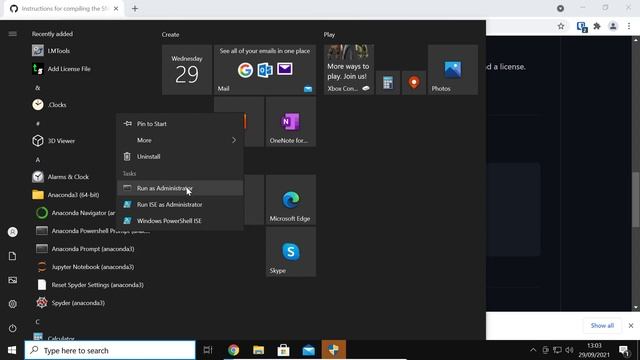Open LMTools from Recently added
Viewport: 640px width, 360px height.
(58, 51)
